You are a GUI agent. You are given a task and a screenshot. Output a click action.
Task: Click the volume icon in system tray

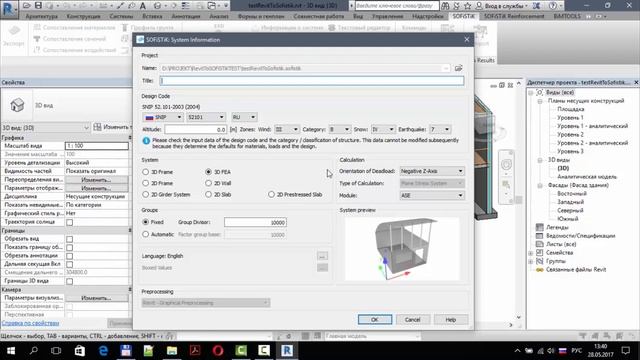pyautogui.click(x=551, y=351)
